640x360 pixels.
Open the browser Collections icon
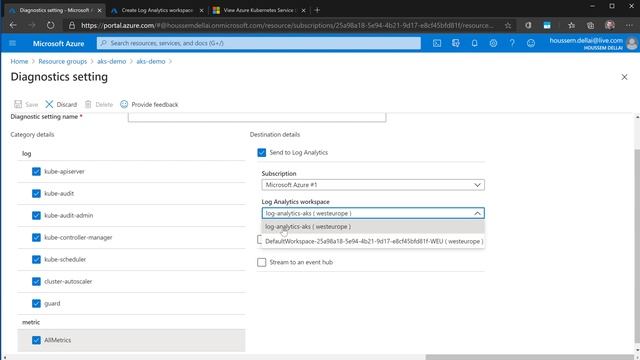[591, 25]
